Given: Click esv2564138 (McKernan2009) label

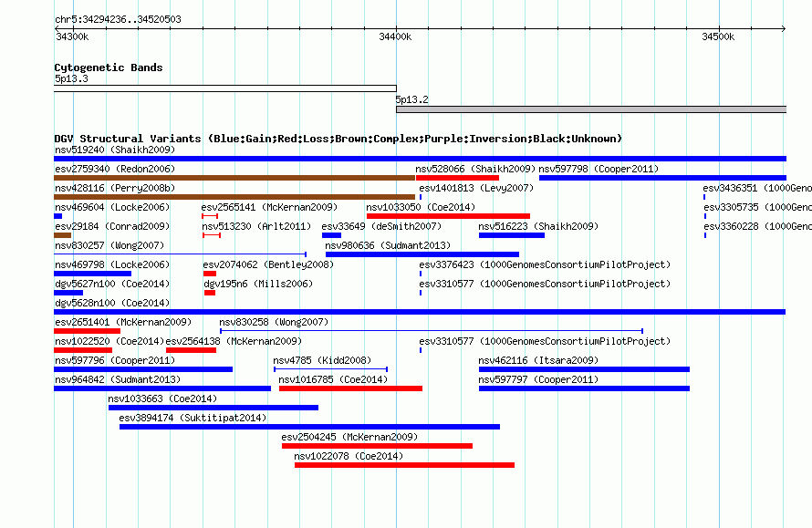Looking at the screenshot, I should pos(234,341).
